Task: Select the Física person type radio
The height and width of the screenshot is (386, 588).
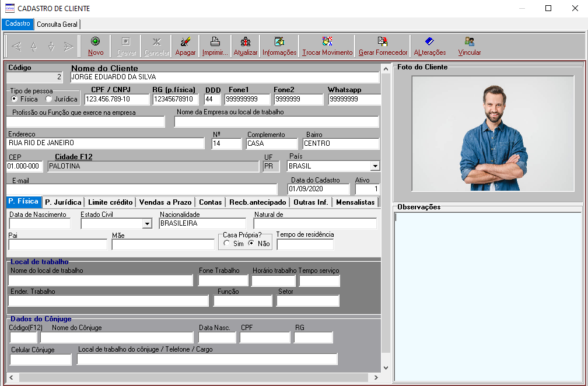Action: 14,99
